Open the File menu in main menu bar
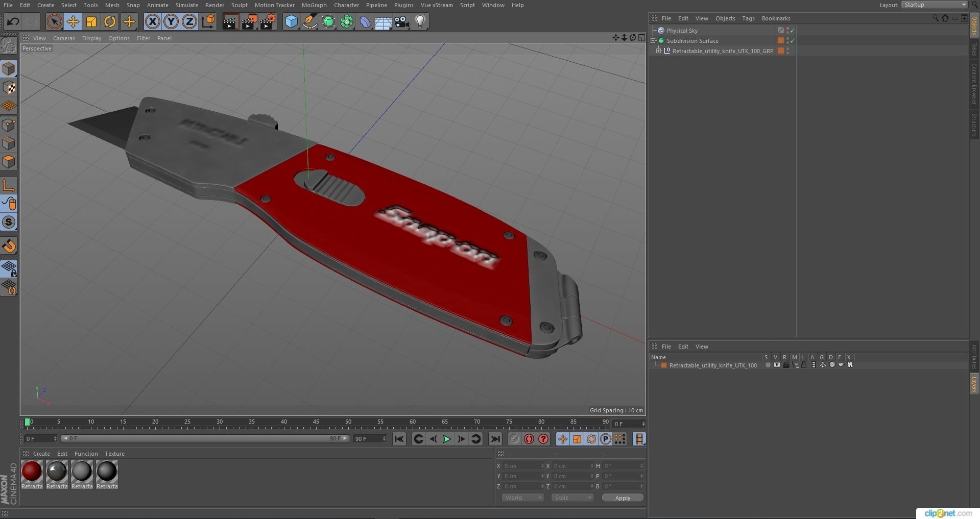The width and height of the screenshot is (980, 519). 8,5
